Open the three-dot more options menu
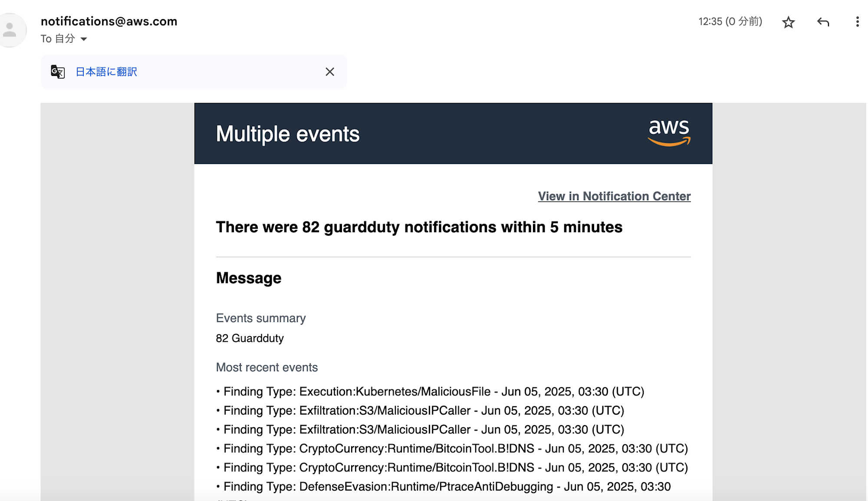Viewport: 868px width, 501px height. coord(857,22)
